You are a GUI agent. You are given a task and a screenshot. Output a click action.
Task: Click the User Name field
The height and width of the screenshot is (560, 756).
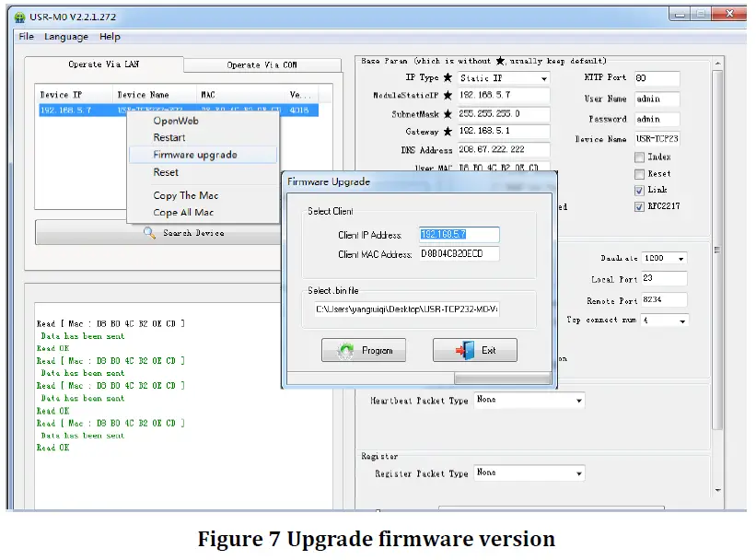tap(657, 99)
